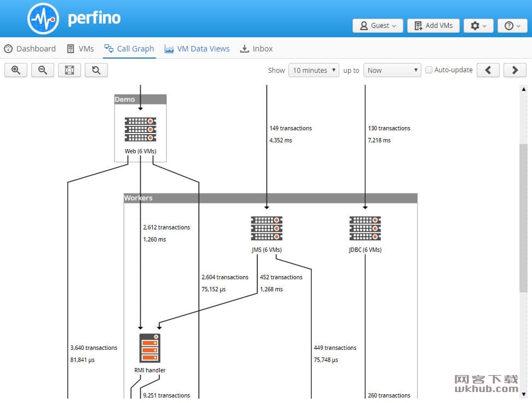This screenshot has height=403, width=532.
Task: Click the 3,640 transactions edge label
Action: pyautogui.click(x=94, y=348)
